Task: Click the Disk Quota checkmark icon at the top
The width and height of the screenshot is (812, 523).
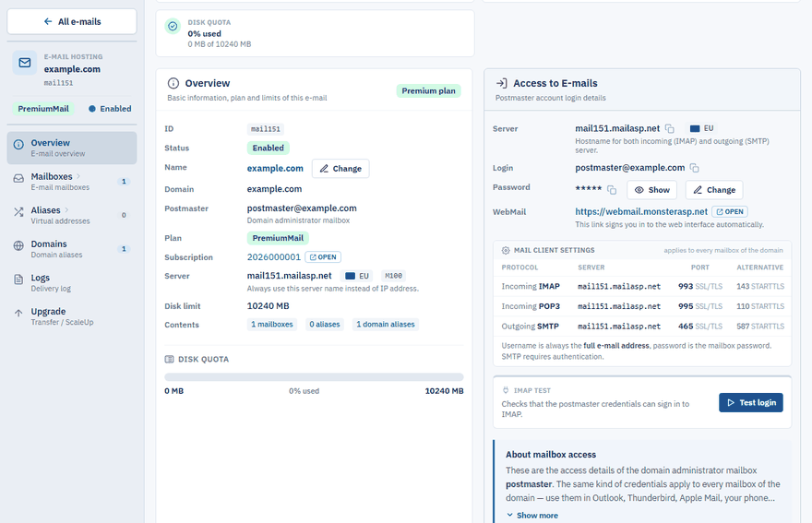Action: (x=173, y=26)
